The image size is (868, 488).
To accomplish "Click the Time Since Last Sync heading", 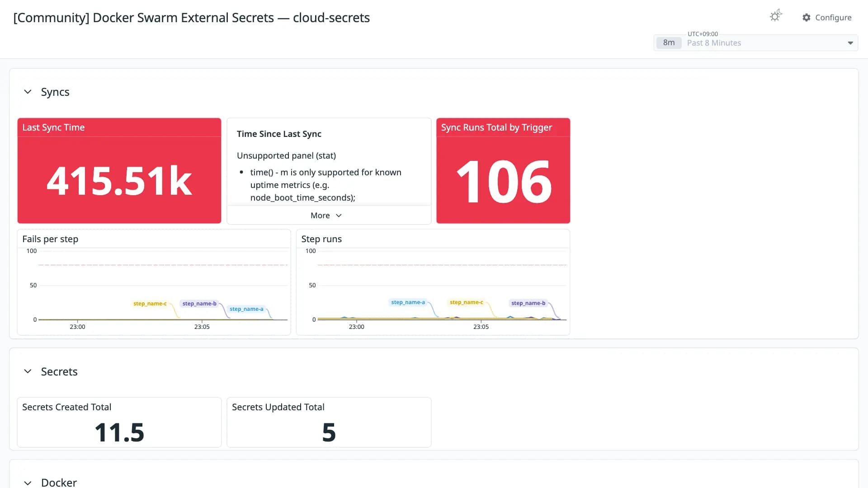I will click(279, 134).
